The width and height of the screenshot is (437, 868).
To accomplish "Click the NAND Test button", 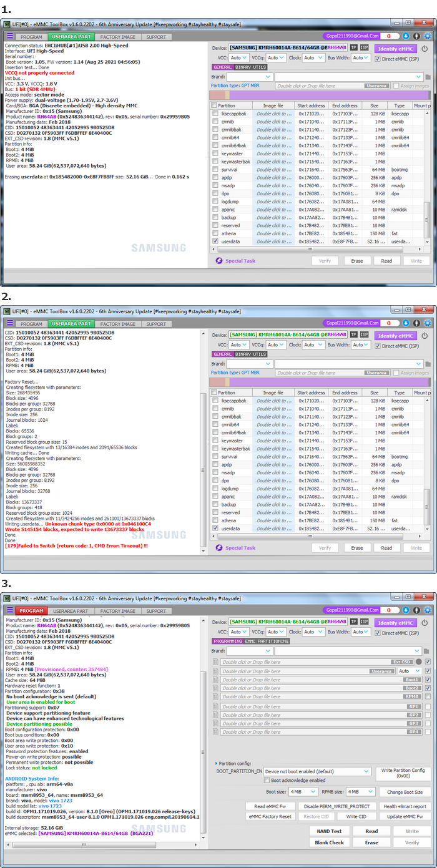I will point(328,831).
